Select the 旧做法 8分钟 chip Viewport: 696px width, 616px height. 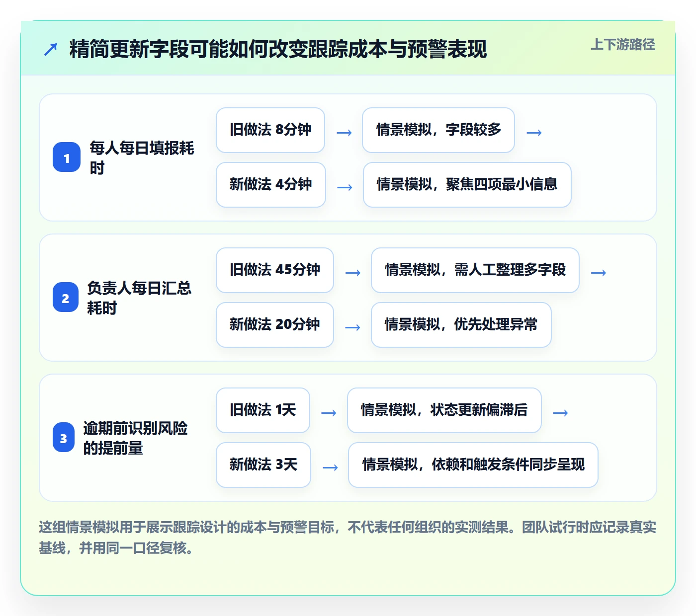270,130
